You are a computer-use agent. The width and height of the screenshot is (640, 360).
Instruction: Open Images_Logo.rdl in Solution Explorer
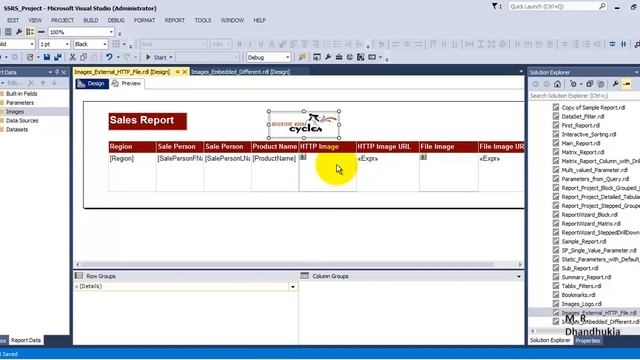point(582,304)
